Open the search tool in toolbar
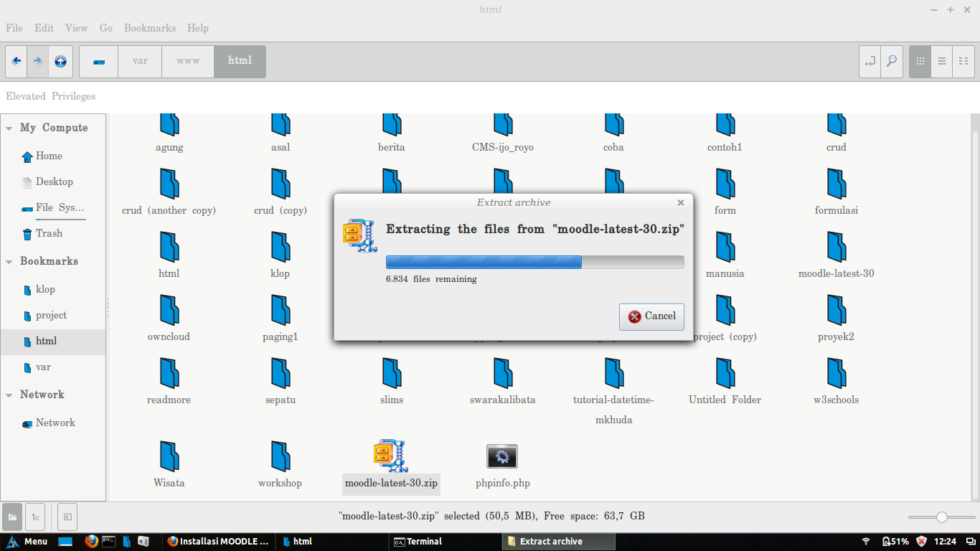The height and width of the screenshot is (551, 980). (x=892, y=62)
